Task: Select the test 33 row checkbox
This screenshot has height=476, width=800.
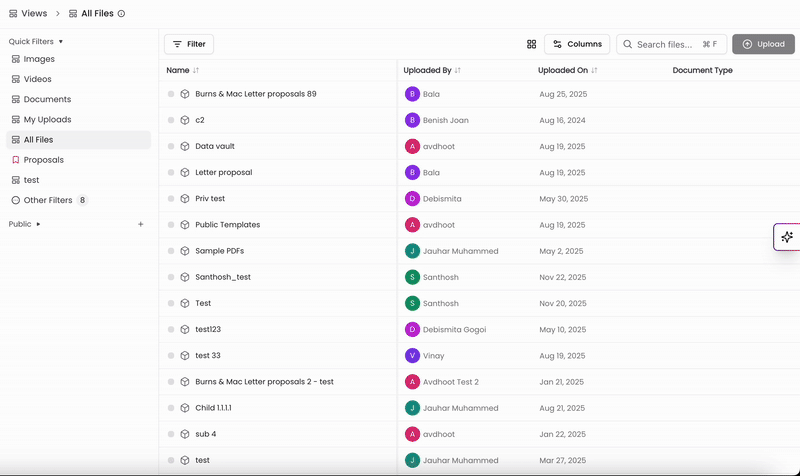Action: (x=171, y=356)
